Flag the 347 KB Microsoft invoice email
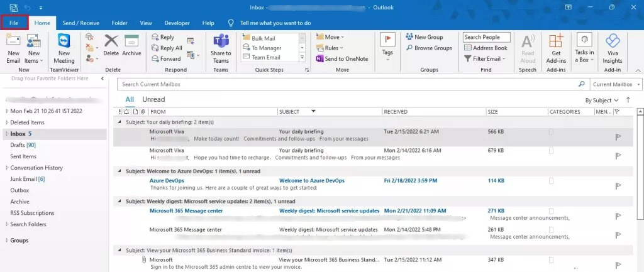Image resolution: width=644 pixels, height=272 pixels. pyautogui.click(x=619, y=265)
